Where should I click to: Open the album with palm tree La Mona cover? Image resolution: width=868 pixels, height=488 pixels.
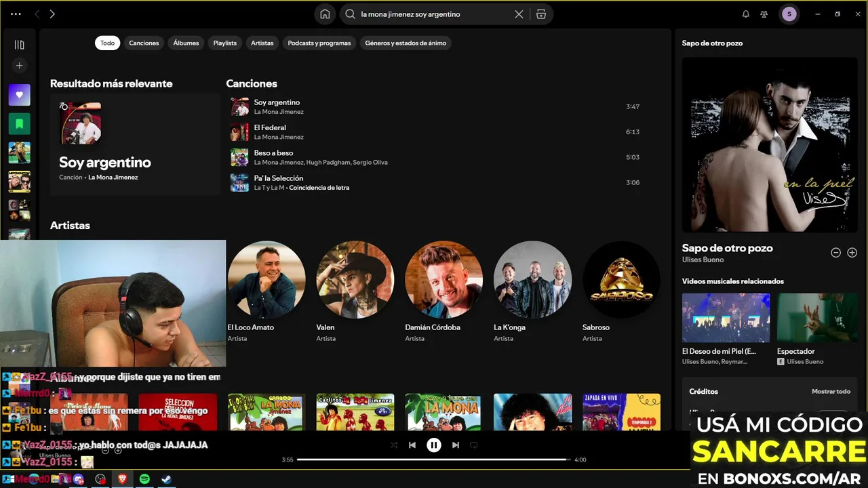point(443,412)
